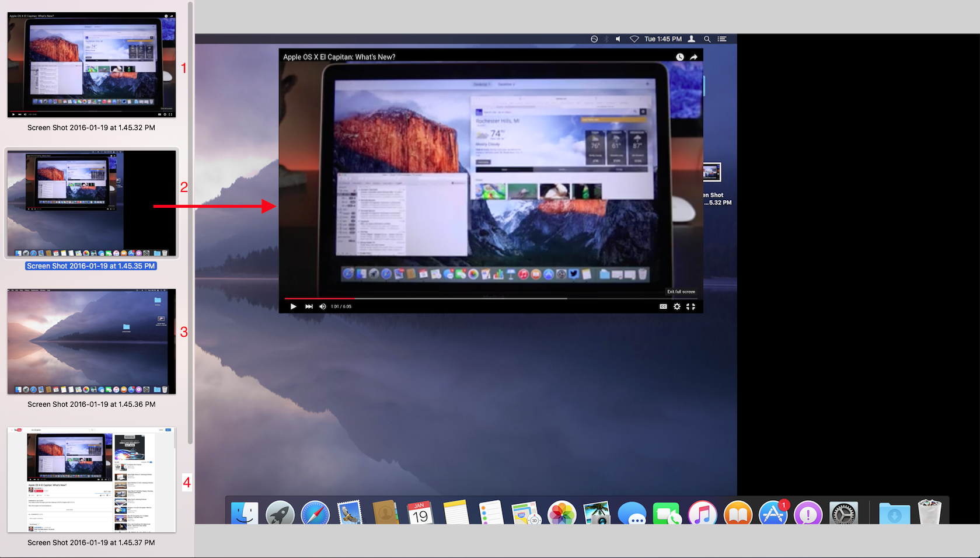This screenshot has width=980, height=558.
Task: Select thumbnail of Screen Shot 1.45.37 PM
Action: pyautogui.click(x=92, y=480)
